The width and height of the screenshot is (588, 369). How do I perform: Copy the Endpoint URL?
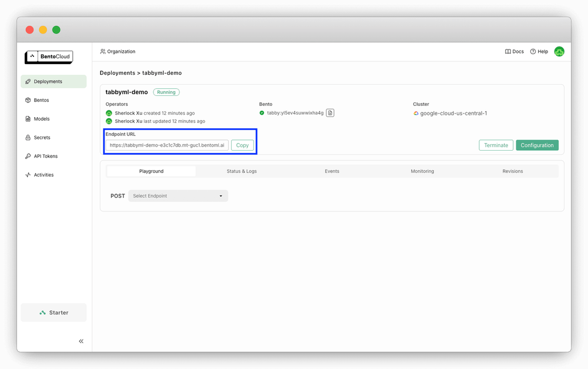click(x=242, y=145)
